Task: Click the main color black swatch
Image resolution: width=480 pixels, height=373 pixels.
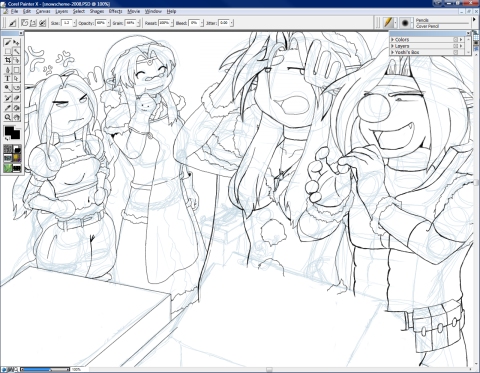Action: 10,131
